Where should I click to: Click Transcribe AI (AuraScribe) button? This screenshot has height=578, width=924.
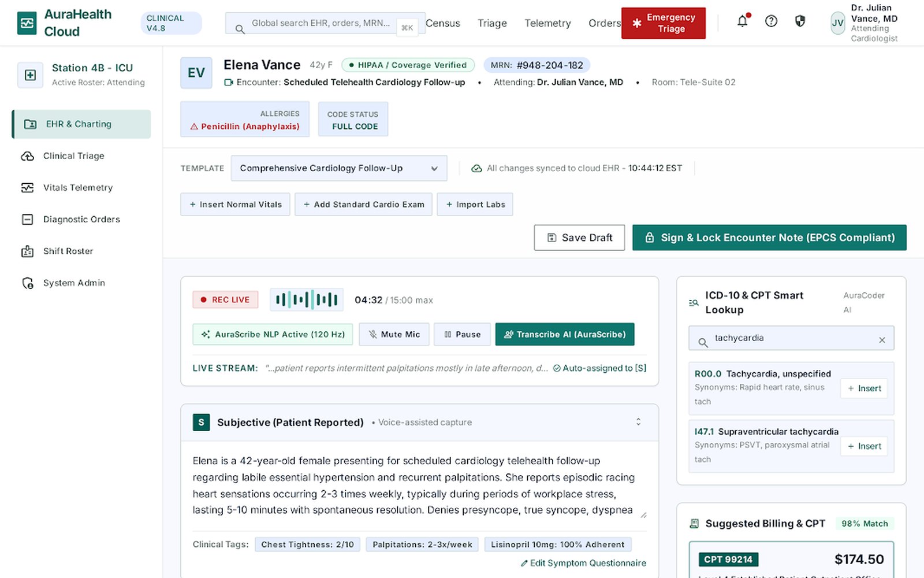[x=565, y=334]
